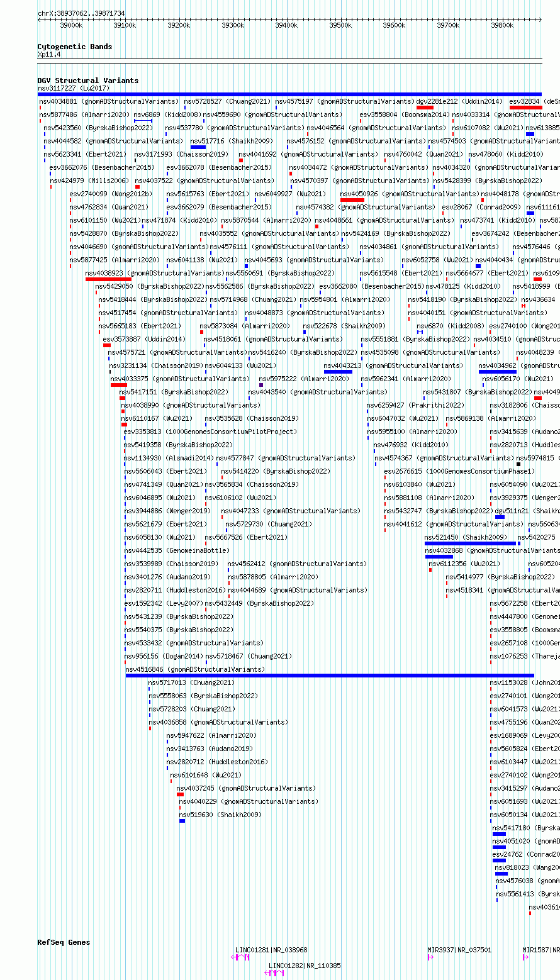Click the red dgv2281e212 (Uddin2014) variant bar
This screenshot has width=560, height=980.
(x=425, y=108)
